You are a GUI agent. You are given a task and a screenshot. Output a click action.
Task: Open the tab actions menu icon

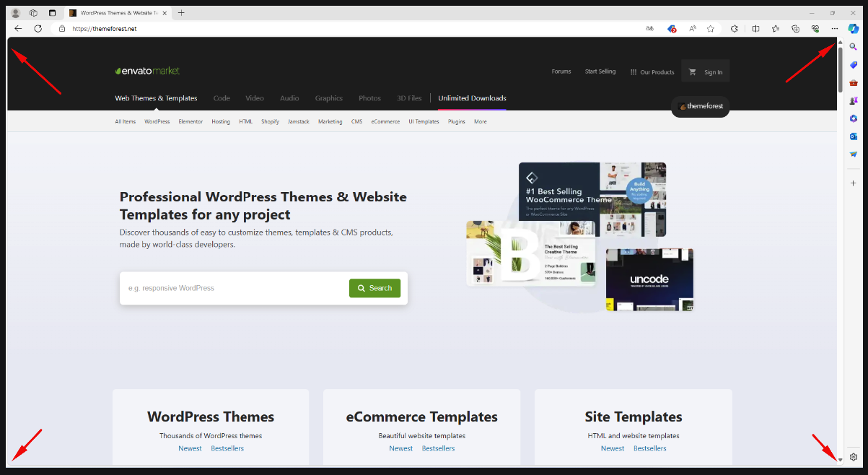(x=52, y=13)
